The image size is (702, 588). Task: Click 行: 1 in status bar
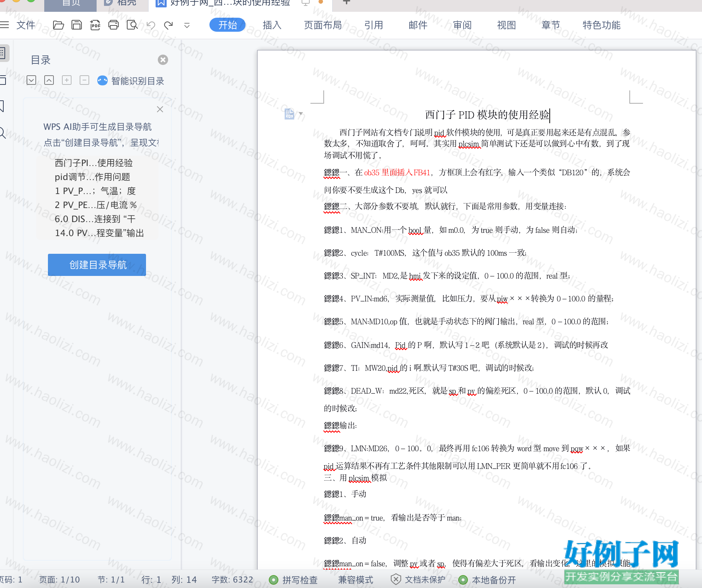point(151,580)
